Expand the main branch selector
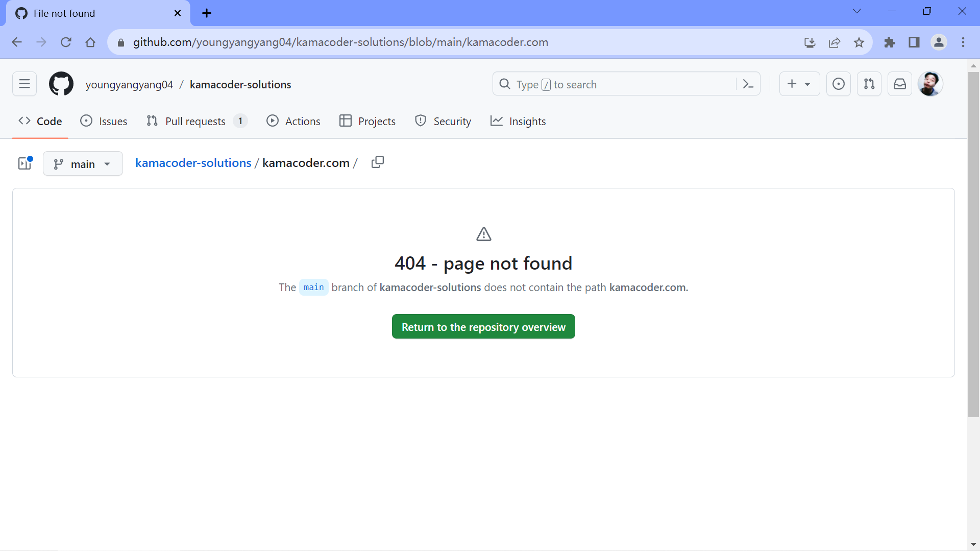Image resolution: width=980 pixels, height=551 pixels. pyautogui.click(x=83, y=163)
